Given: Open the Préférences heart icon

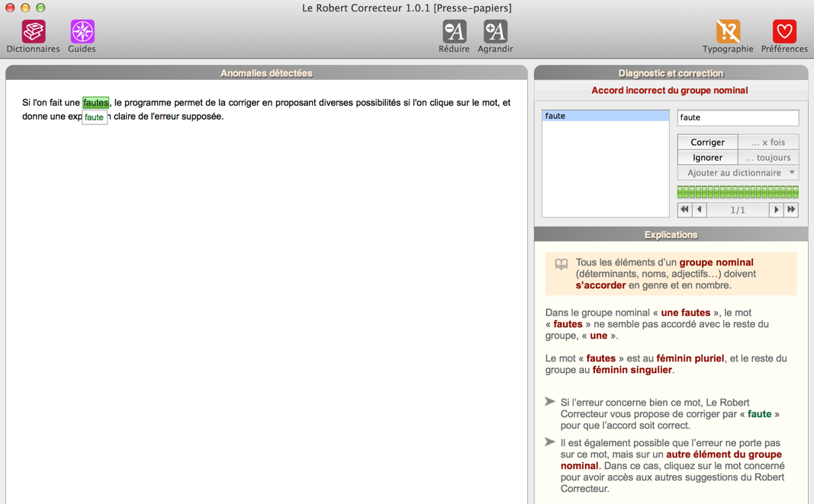Looking at the screenshot, I should (784, 32).
